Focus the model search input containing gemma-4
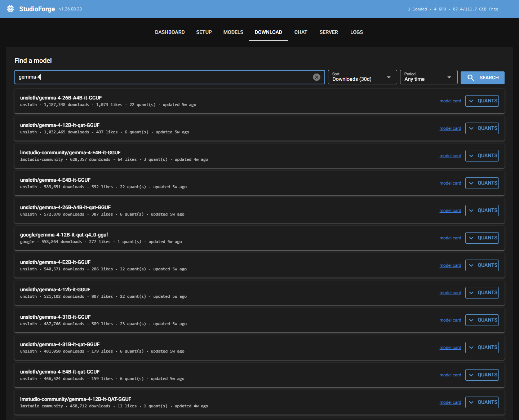Viewport: 519px width, 420px height. 170,77
